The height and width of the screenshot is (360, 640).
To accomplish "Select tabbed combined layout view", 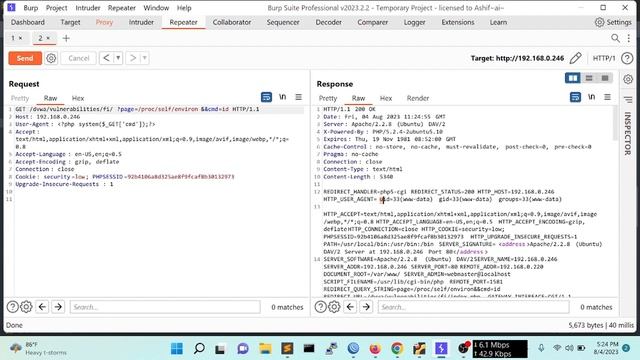I will [605, 78].
